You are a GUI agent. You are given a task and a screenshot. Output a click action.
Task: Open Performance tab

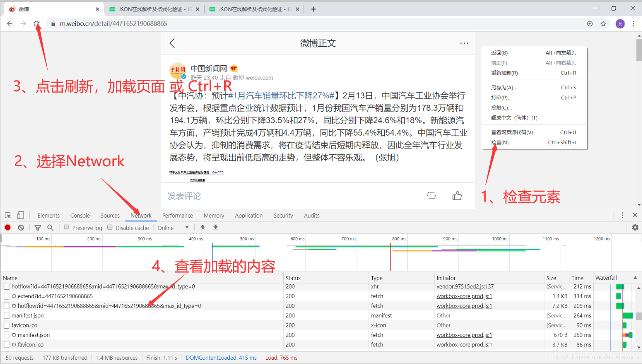[178, 216]
